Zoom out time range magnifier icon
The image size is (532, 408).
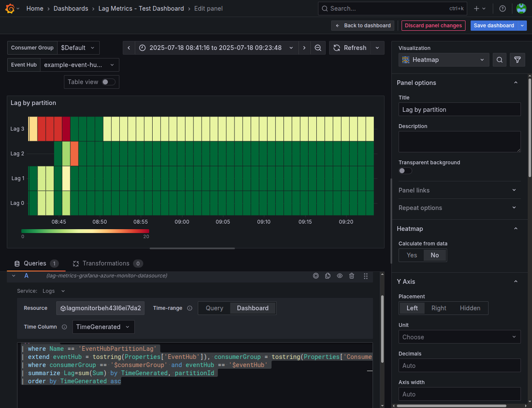coord(318,48)
